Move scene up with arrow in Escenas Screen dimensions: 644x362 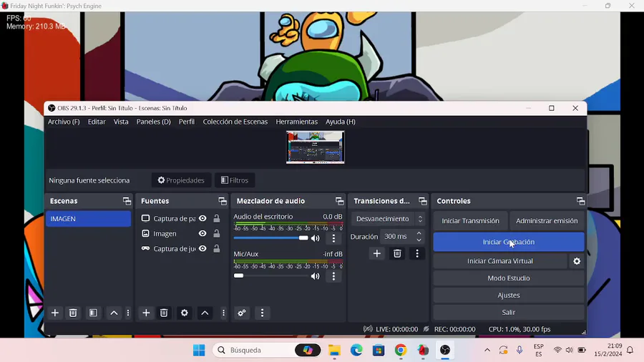[x=114, y=313]
